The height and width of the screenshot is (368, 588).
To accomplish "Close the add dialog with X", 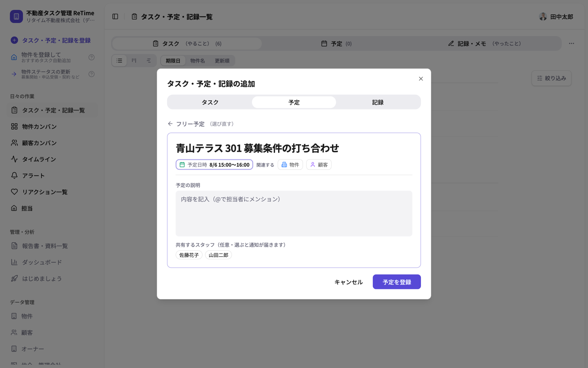I will click(x=421, y=79).
